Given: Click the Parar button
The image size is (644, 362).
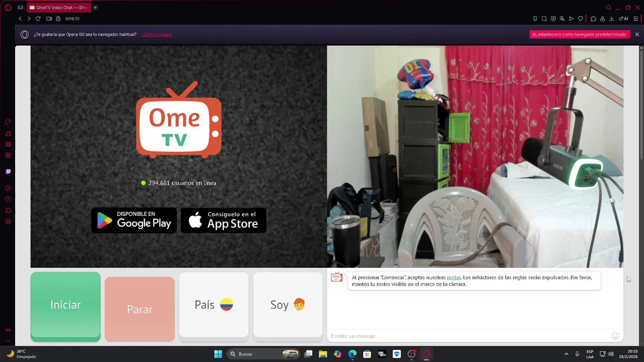Looking at the screenshot, I should click(139, 309).
